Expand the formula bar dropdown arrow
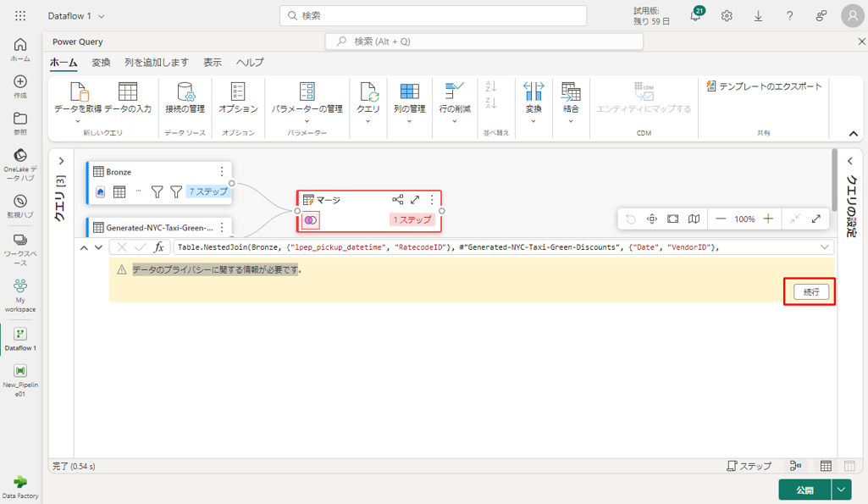The image size is (868, 504). coord(825,247)
